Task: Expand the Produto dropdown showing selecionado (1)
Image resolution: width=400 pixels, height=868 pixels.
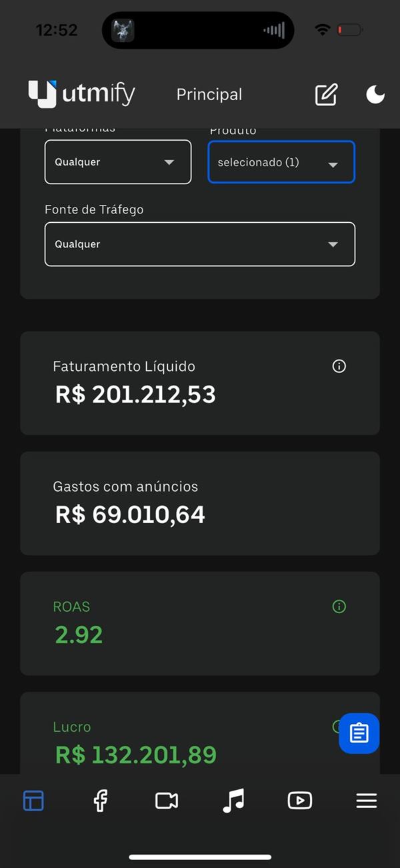Action: pyautogui.click(x=281, y=161)
